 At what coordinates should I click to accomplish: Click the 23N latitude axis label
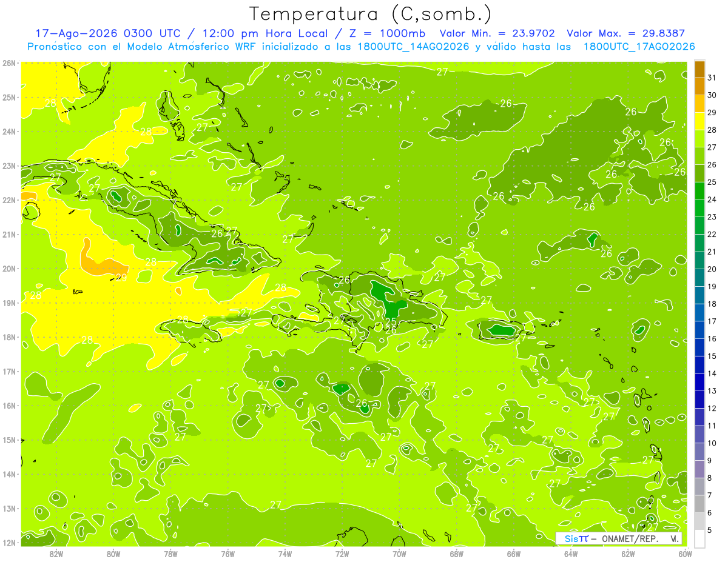click(x=9, y=166)
